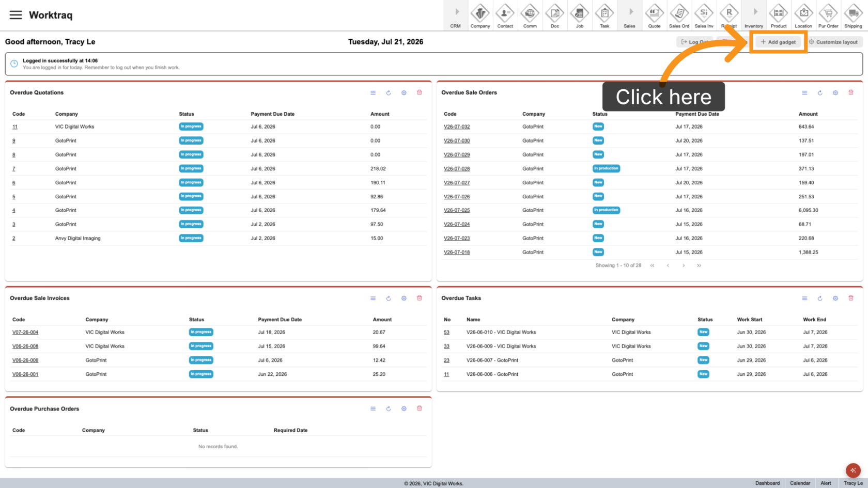Open the Comm module icon

click(x=530, y=15)
